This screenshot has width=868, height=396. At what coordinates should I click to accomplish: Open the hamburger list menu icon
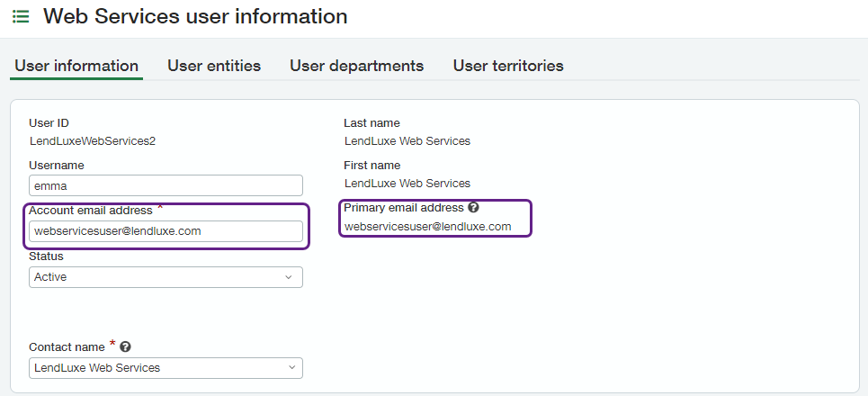[x=21, y=16]
